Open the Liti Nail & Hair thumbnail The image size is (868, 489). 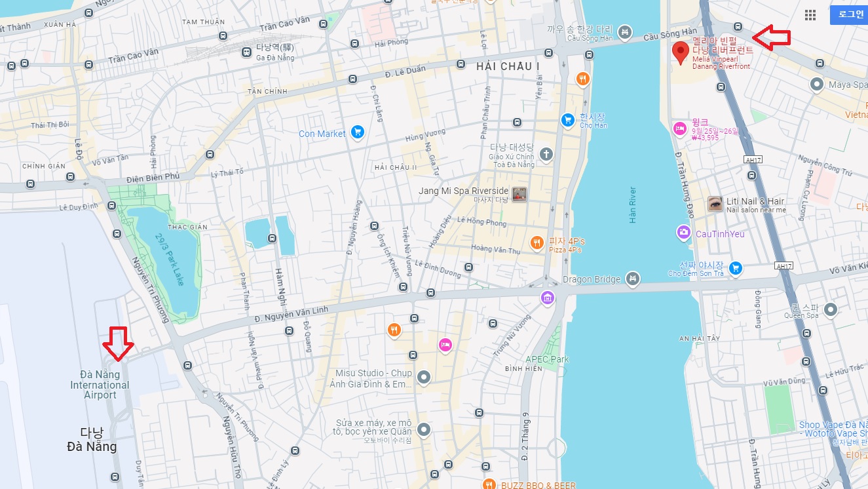coord(715,205)
